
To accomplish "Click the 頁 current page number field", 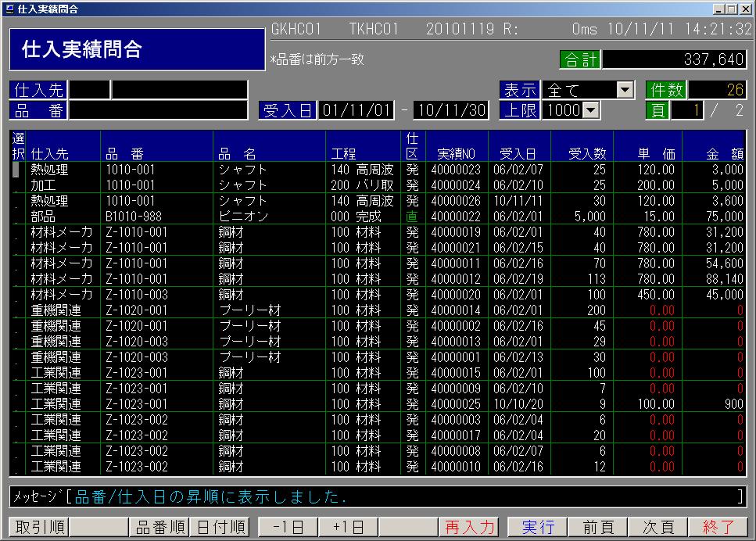I will (x=686, y=110).
